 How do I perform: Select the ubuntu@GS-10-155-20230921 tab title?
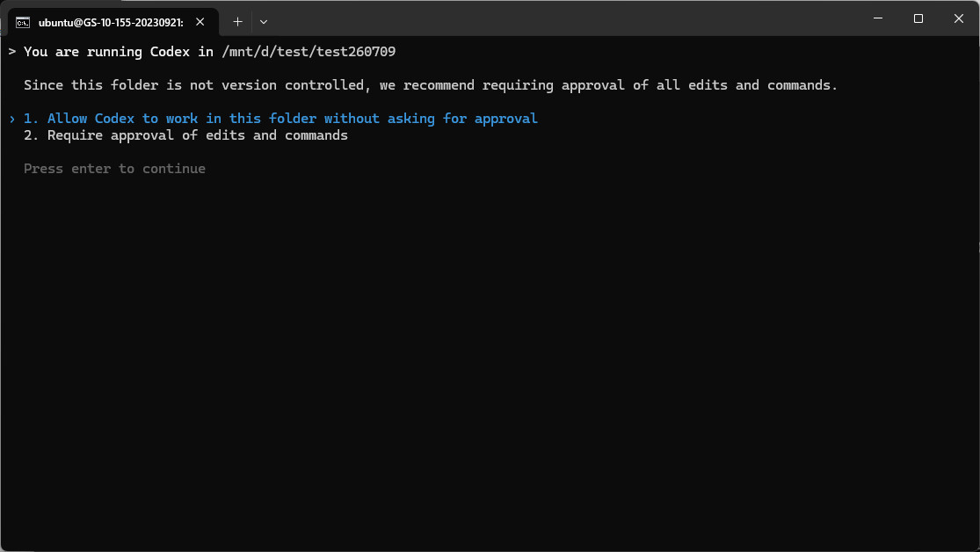coord(111,23)
